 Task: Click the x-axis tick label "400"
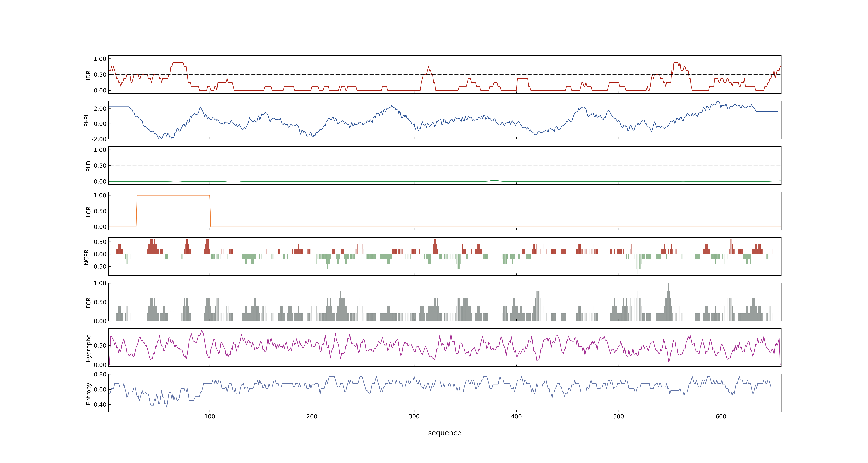coord(516,416)
